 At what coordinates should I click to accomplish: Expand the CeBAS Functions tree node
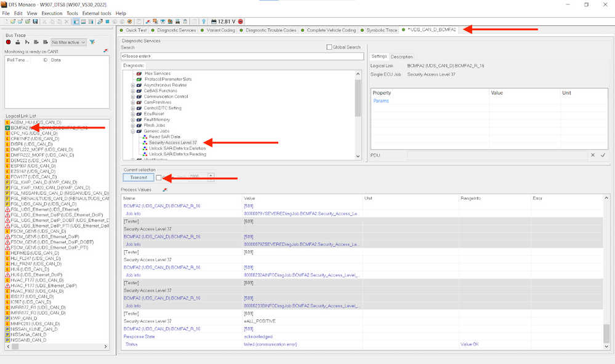[133, 91]
